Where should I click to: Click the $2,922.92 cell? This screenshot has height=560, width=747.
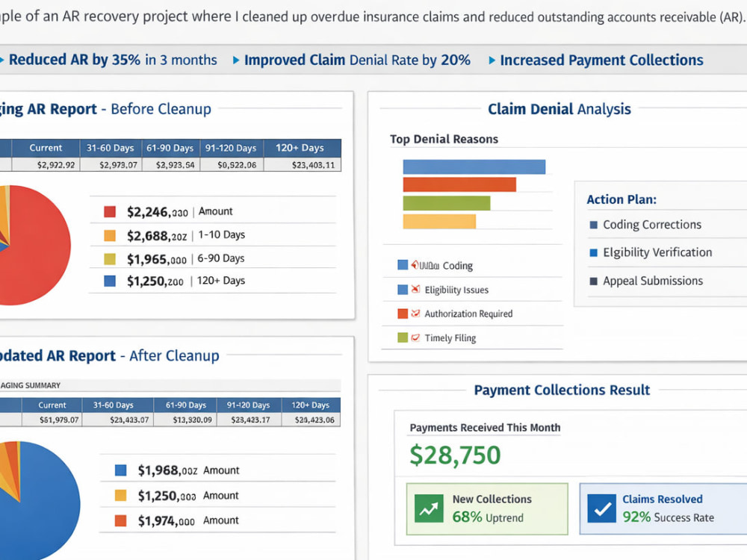point(46,165)
